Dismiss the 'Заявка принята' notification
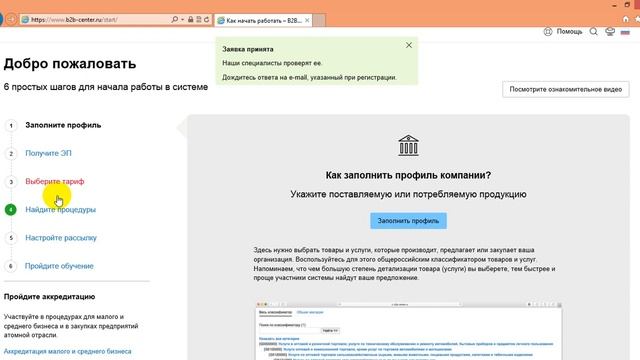This screenshot has width=640, height=360. [x=409, y=45]
